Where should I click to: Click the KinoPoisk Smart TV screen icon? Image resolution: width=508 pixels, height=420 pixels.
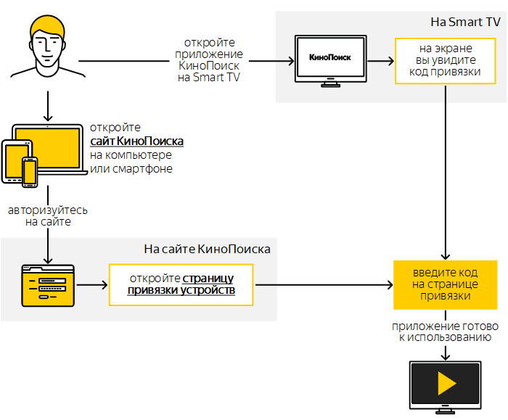pyautogui.click(x=330, y=61)
